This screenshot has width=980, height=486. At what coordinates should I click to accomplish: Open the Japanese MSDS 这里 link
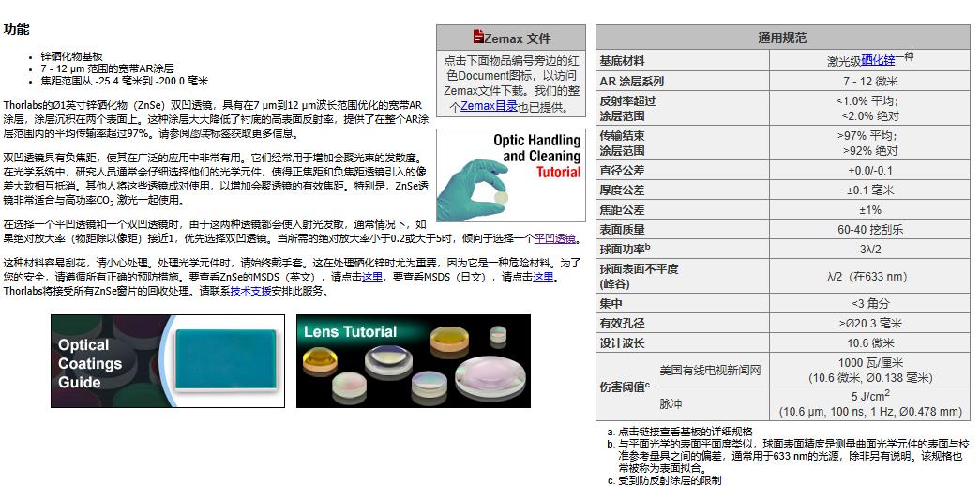click(542, 277)
